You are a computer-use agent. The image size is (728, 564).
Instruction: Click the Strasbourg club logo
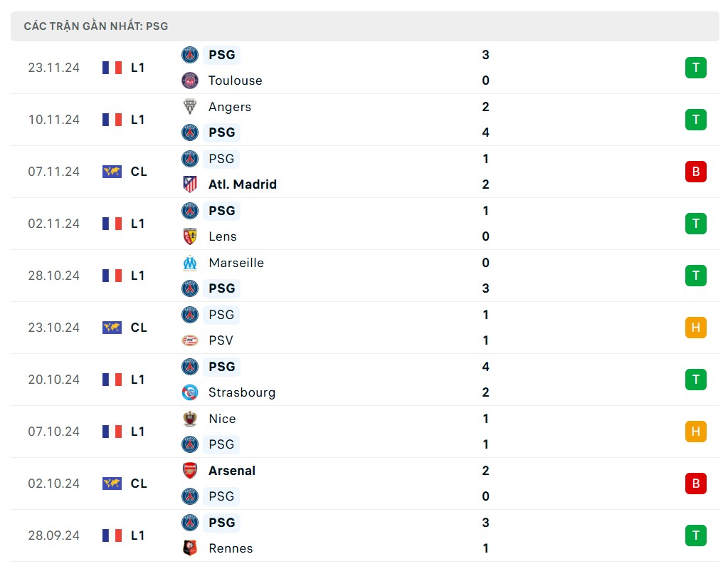pyautogui.click(x=189, y=392)
